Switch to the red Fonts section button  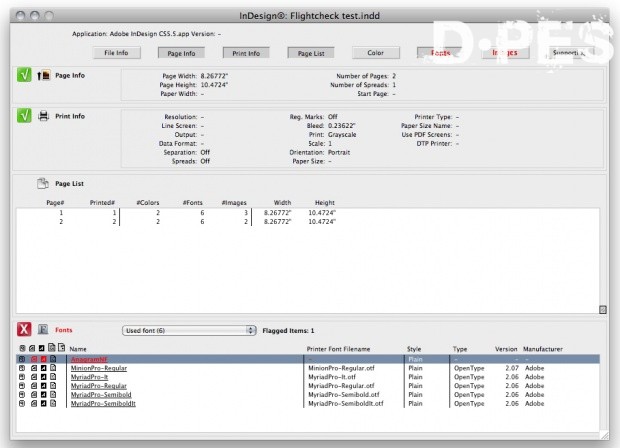pyautogui.click(x=440, y=53)
